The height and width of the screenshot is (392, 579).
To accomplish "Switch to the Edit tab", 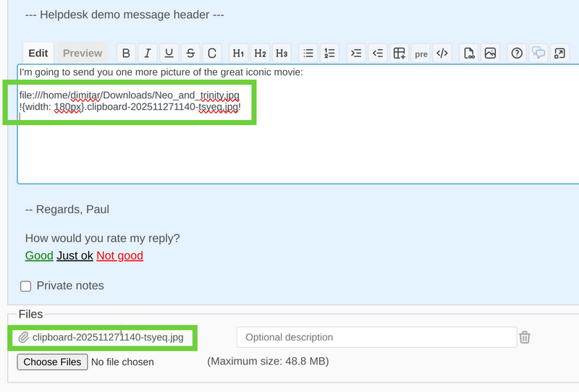I will click(38, 53).
